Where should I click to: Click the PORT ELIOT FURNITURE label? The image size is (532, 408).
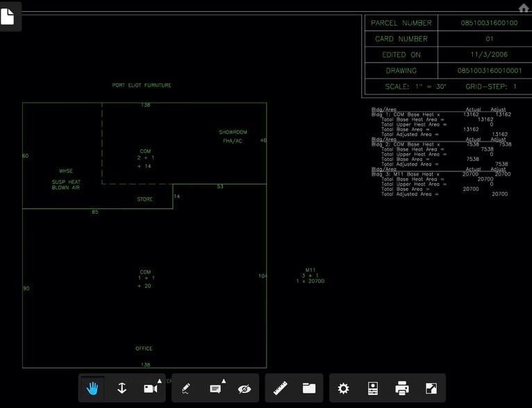[142, 85]
